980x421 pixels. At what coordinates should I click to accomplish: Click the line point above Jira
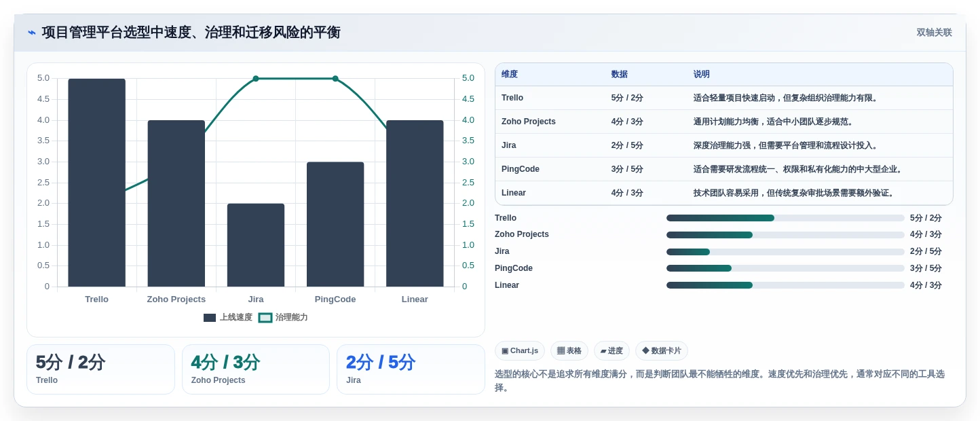tap(256, 79)
